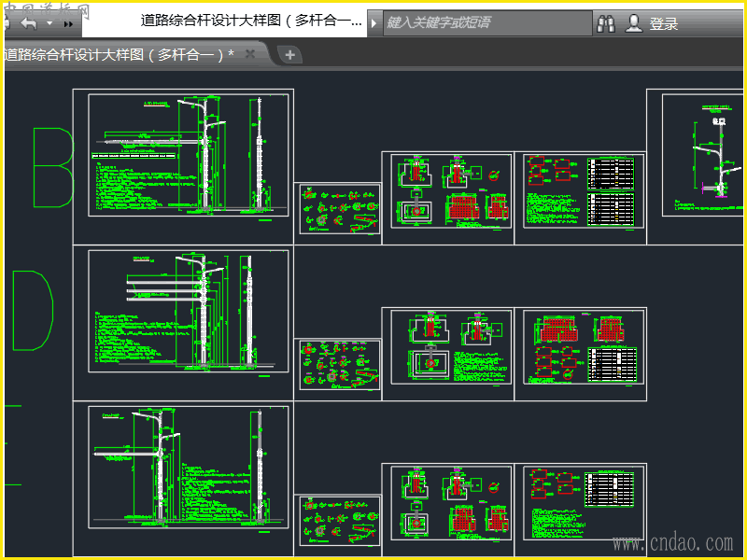Expand the search options arrow beside search box
Screen dimensions: 747x560
click(374, 22)
